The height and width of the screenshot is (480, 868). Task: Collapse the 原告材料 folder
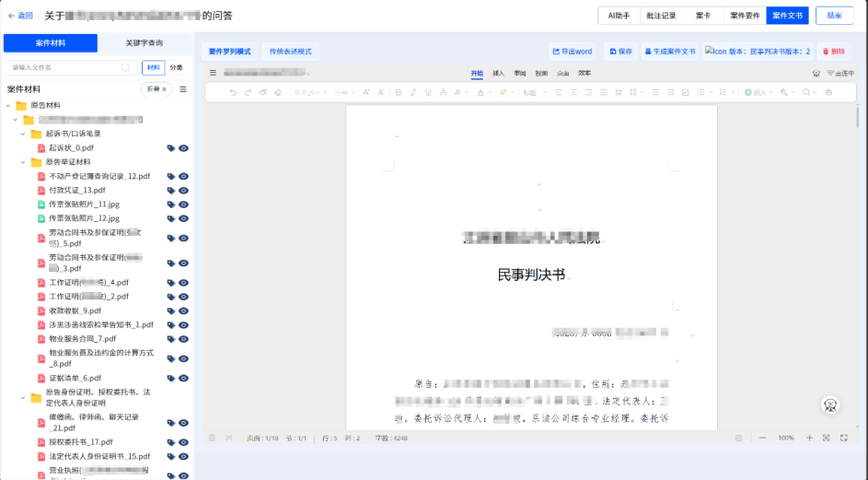pos(8,106)
